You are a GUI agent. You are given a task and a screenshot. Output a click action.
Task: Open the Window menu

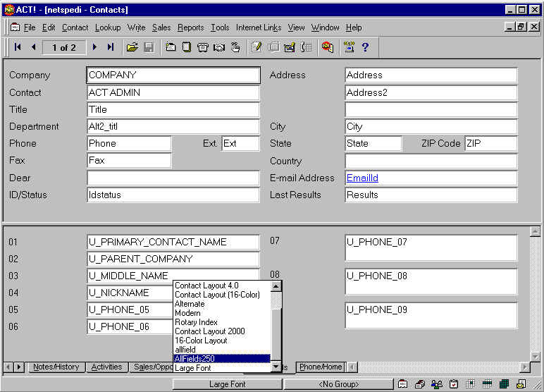coord(325,27)
